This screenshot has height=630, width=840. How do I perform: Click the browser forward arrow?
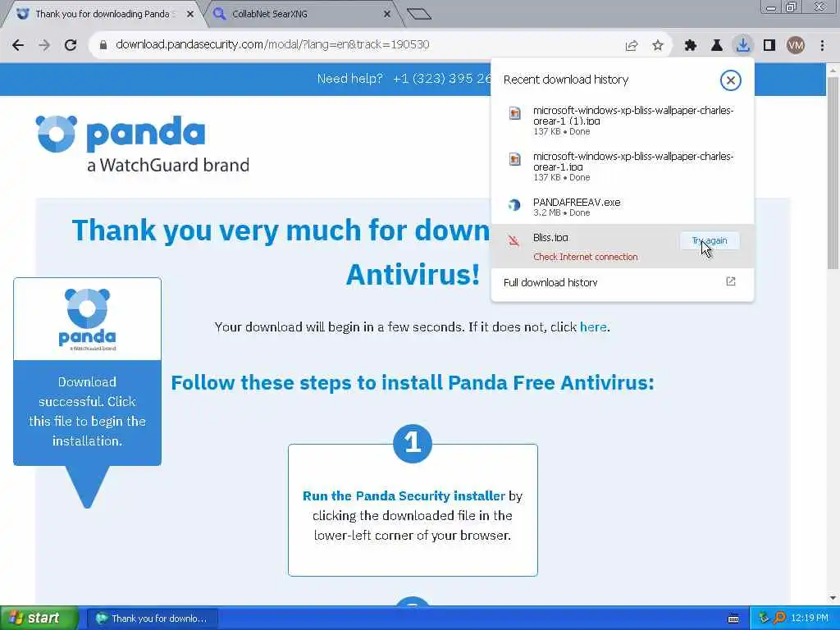[x=44, y=45]
